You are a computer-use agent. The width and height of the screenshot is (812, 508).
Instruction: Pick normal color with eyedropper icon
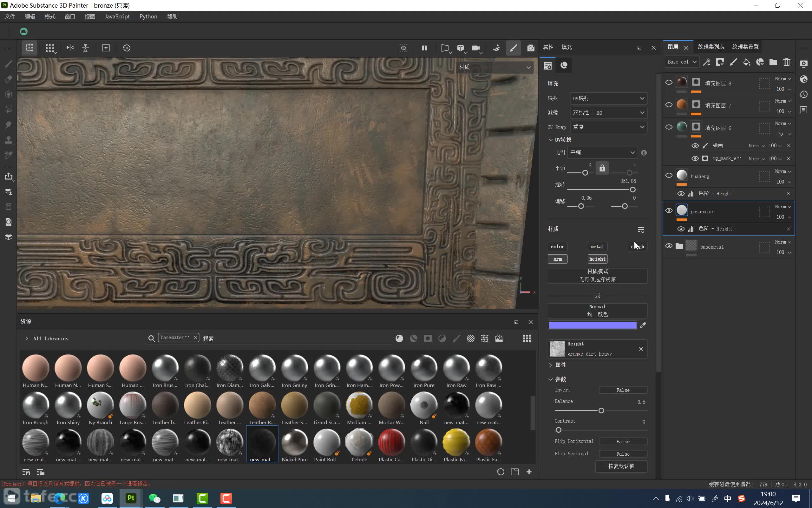tap(643, 325)
